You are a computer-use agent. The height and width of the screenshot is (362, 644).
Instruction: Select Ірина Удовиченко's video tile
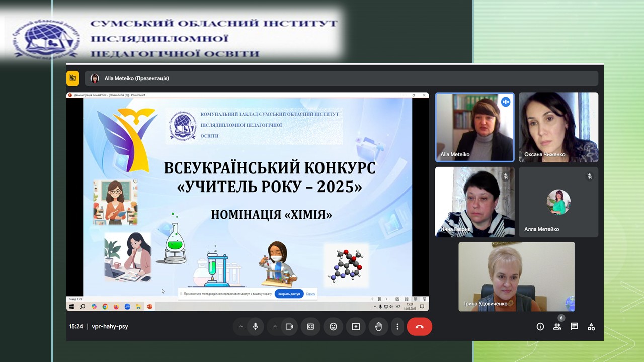point(517,277)
